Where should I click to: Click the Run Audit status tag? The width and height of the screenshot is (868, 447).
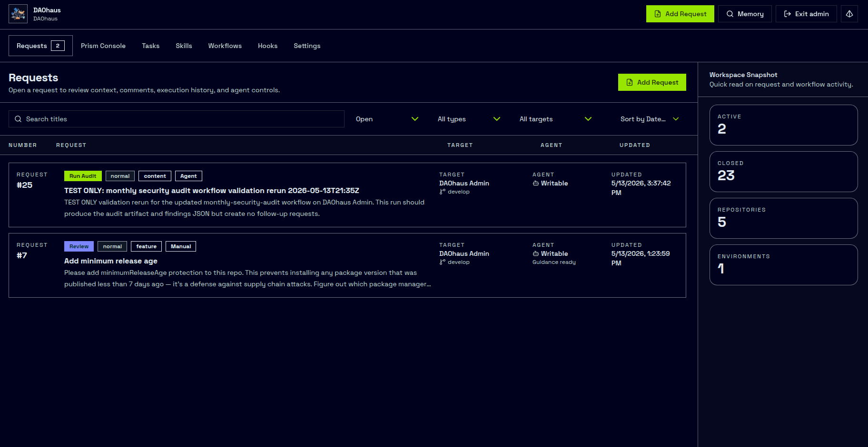[83, 176]
